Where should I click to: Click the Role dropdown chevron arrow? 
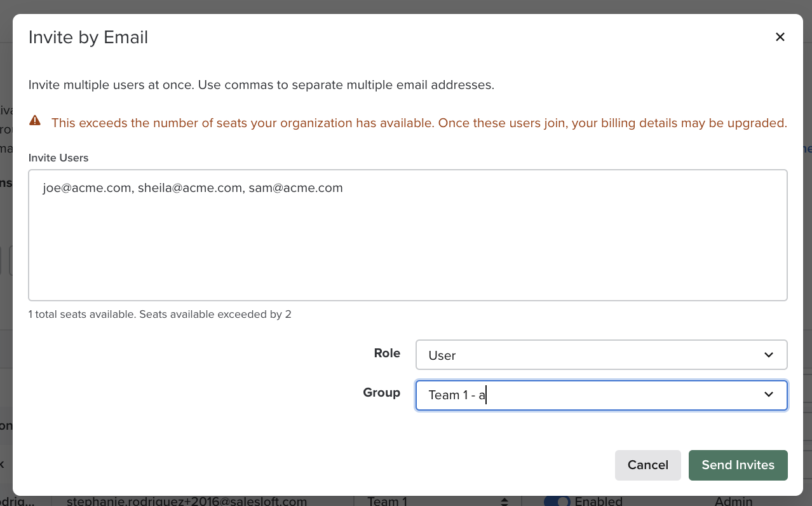(x=769, y=355)
